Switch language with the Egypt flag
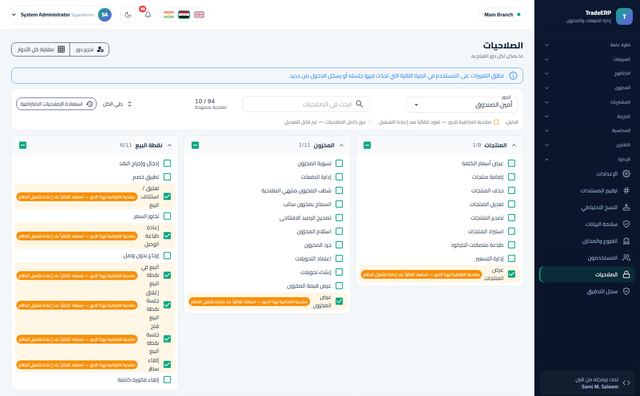640x396 pixels. [184, 15]
